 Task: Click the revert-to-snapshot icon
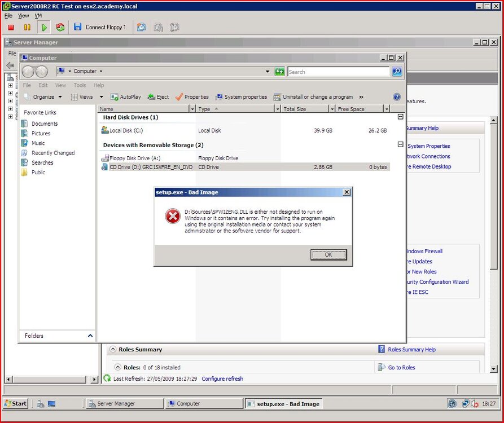[x=158, y=27]
